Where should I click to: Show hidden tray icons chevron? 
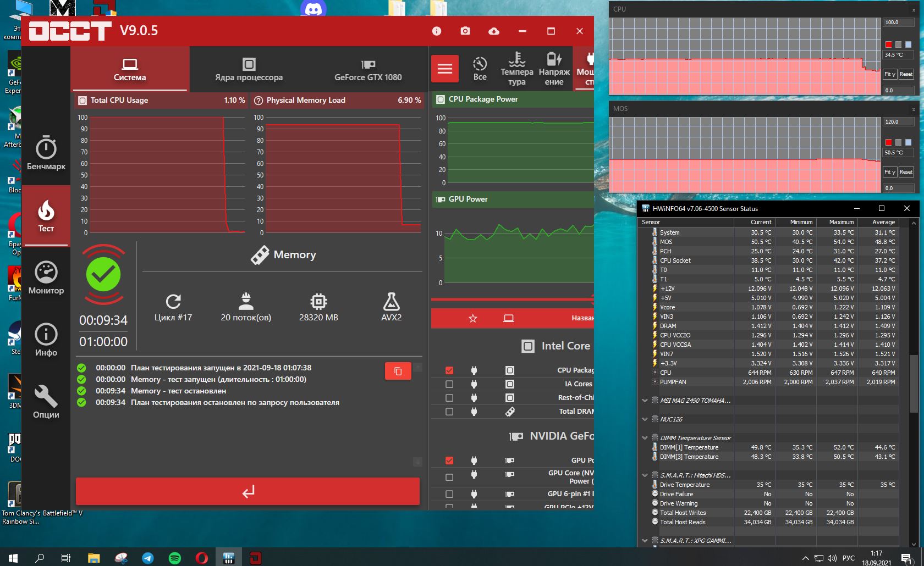click(805, 558)
